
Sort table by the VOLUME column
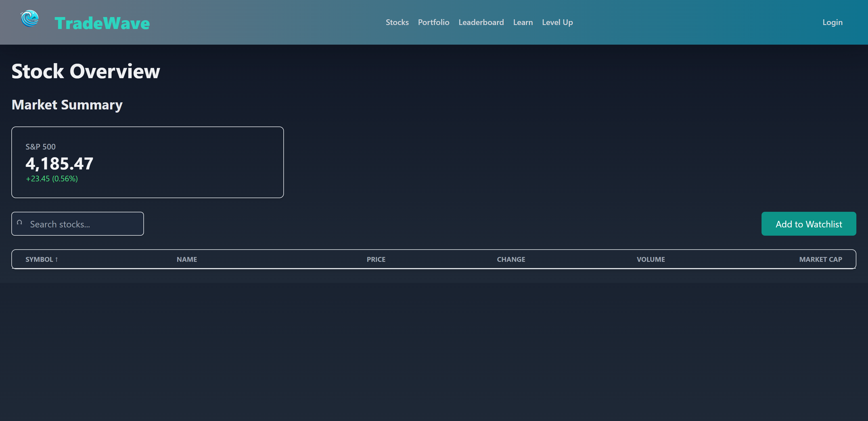pyautogui.click(x=650, y=260)
